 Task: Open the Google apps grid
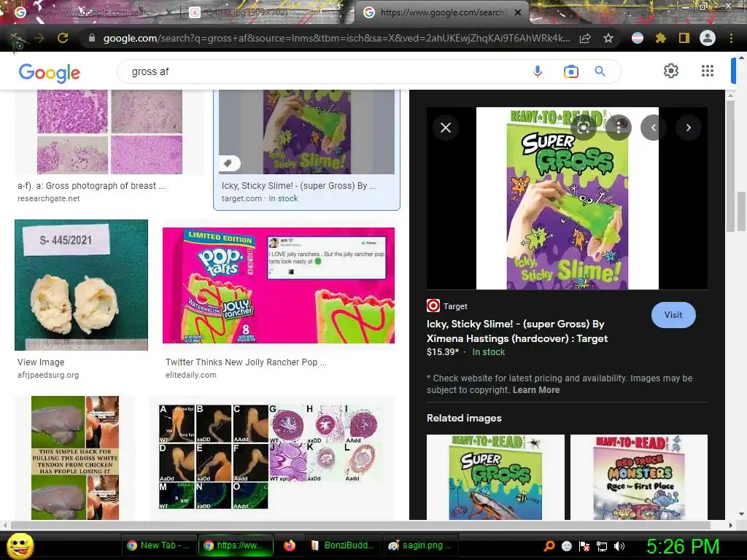tap(708, 71)
